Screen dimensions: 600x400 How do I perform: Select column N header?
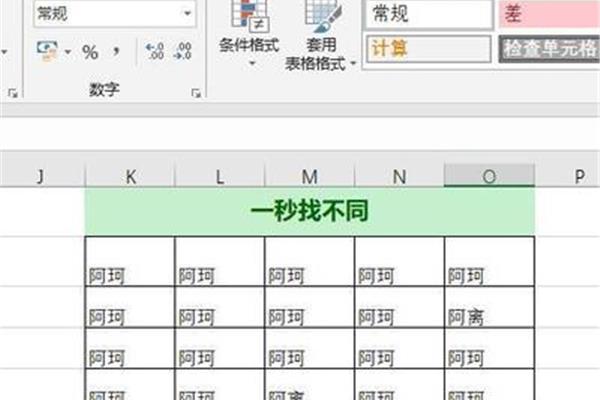coord(399,176)
